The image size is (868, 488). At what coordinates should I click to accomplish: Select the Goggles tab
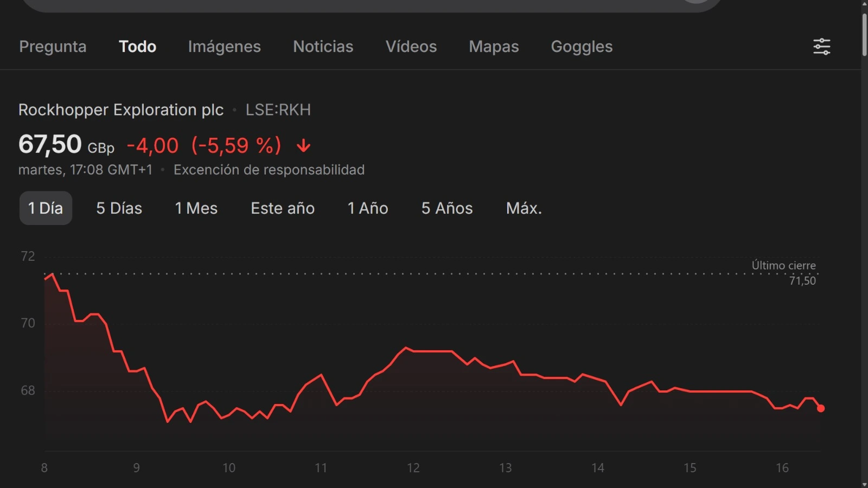(x=582, y=47)
